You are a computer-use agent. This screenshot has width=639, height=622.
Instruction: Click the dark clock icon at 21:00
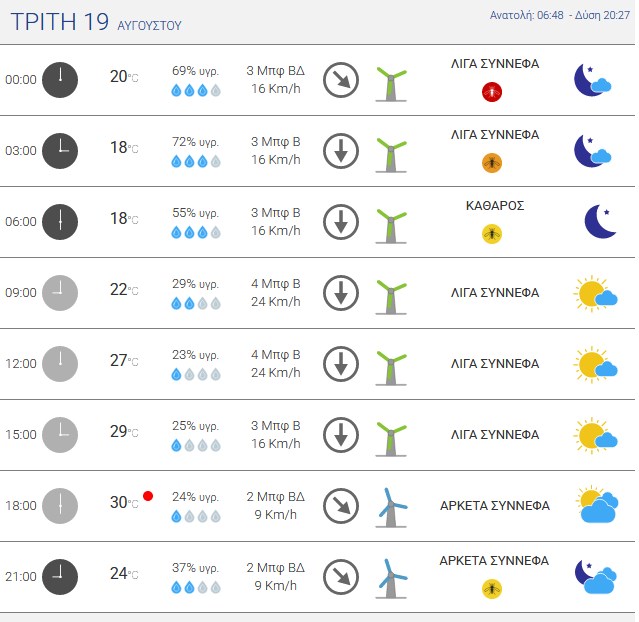pos(60,577)
